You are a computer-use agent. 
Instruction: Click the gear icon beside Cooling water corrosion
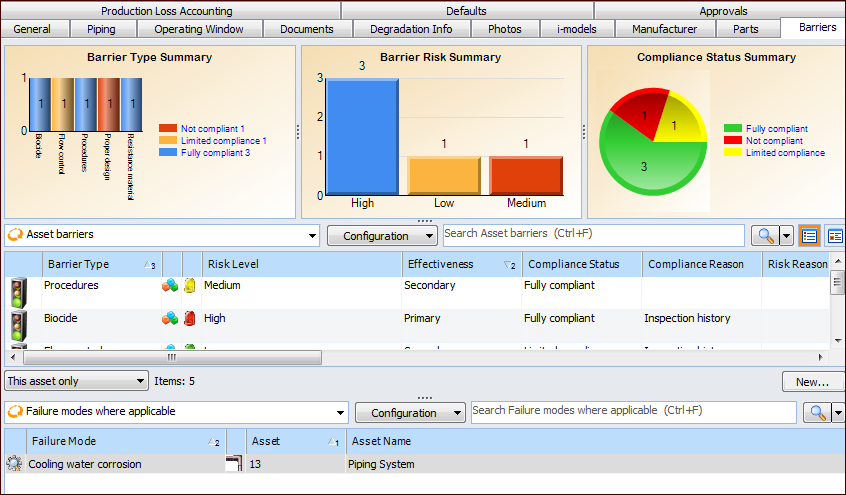pos(14,464)
